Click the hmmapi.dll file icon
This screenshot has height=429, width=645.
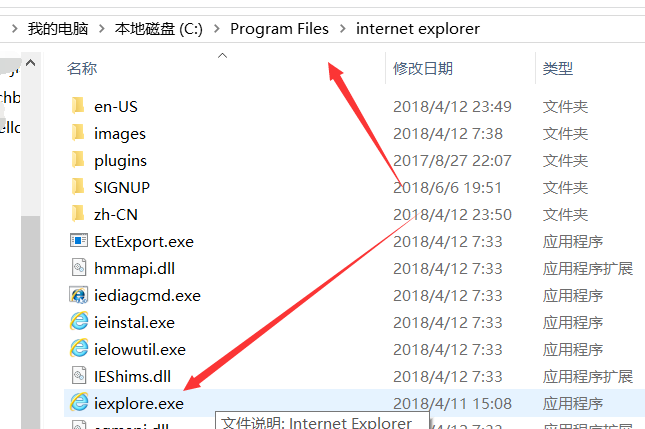click(79, 268)
